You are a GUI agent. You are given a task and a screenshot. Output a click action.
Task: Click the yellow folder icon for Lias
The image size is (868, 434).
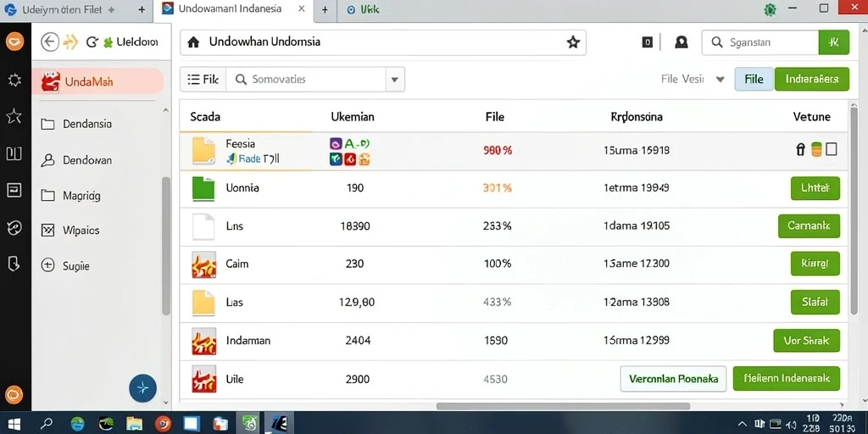203,303
